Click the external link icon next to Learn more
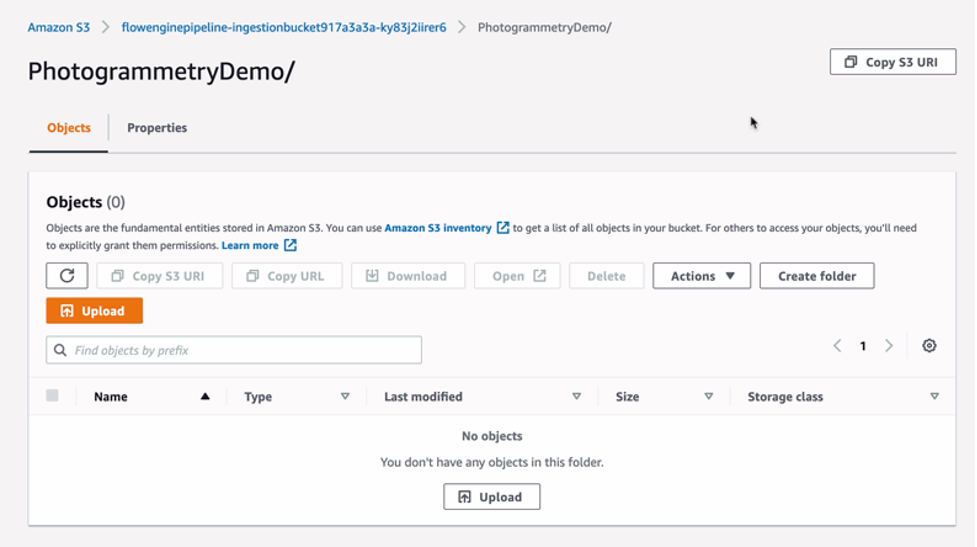The height and width of the screenshot is (547, 977). point(290,245)
